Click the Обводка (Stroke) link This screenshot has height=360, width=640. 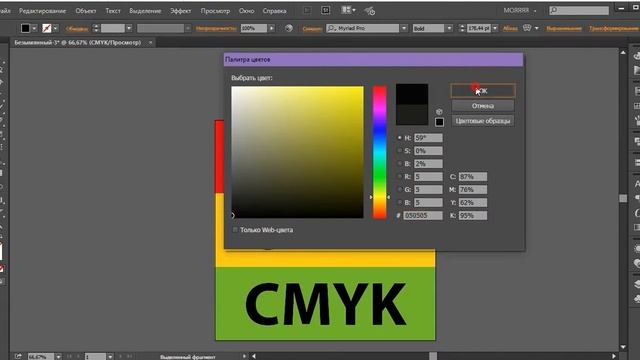(77, 29)
